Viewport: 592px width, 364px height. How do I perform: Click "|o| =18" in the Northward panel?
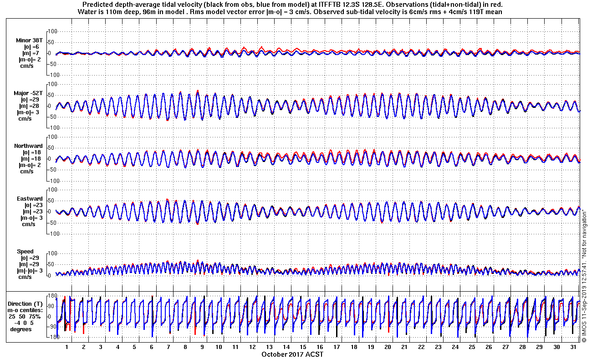pyautogui.click(x=33, y=152)
